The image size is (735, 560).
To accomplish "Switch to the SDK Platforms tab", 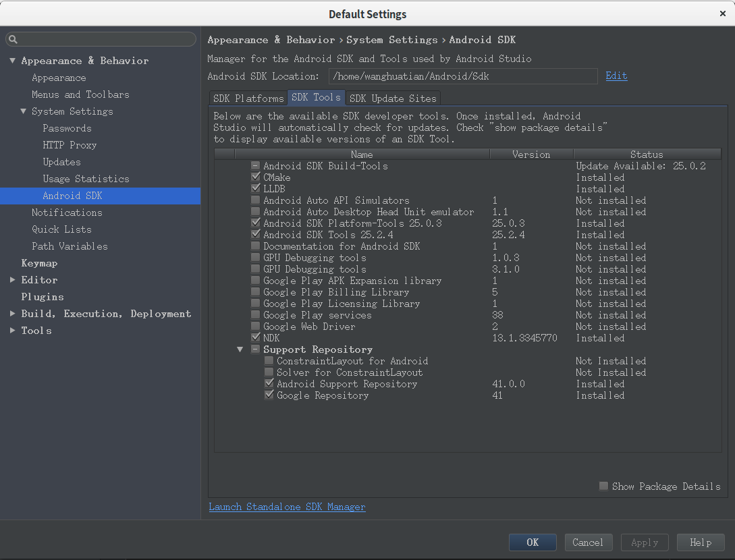I will coord(247,98).
